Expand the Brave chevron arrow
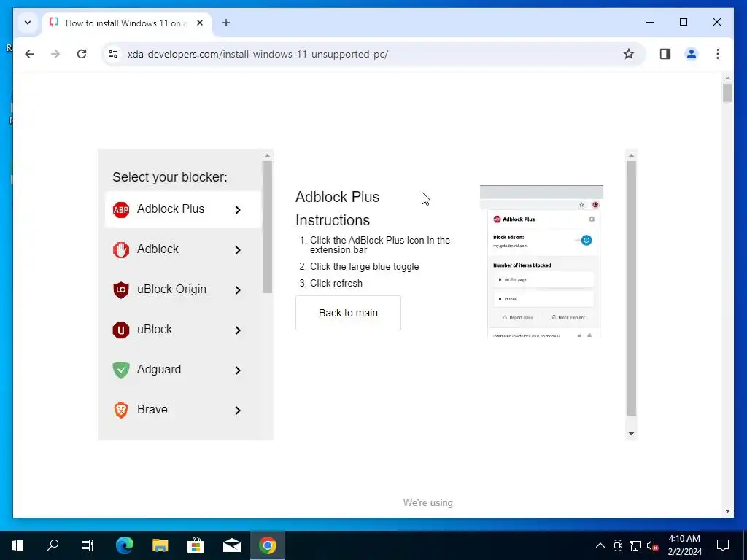The width and height of the screenshot is (747, 560). click(x=238, y=410)
